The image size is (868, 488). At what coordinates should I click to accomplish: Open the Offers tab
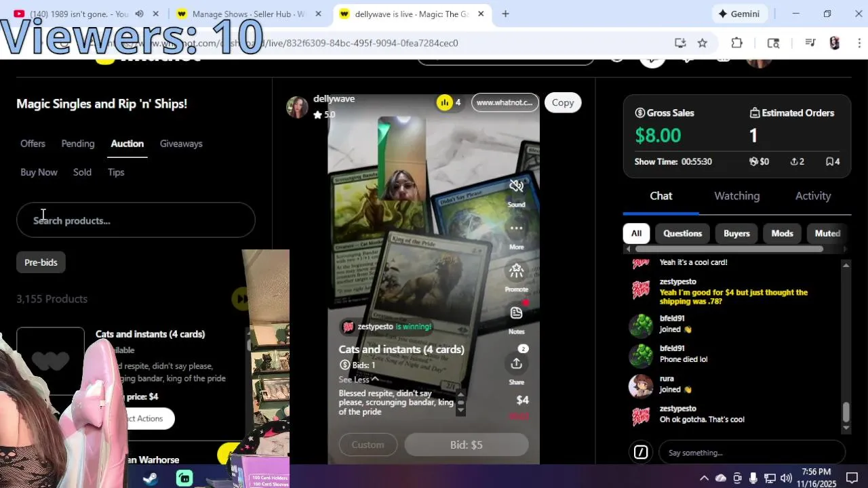[33, 144]
